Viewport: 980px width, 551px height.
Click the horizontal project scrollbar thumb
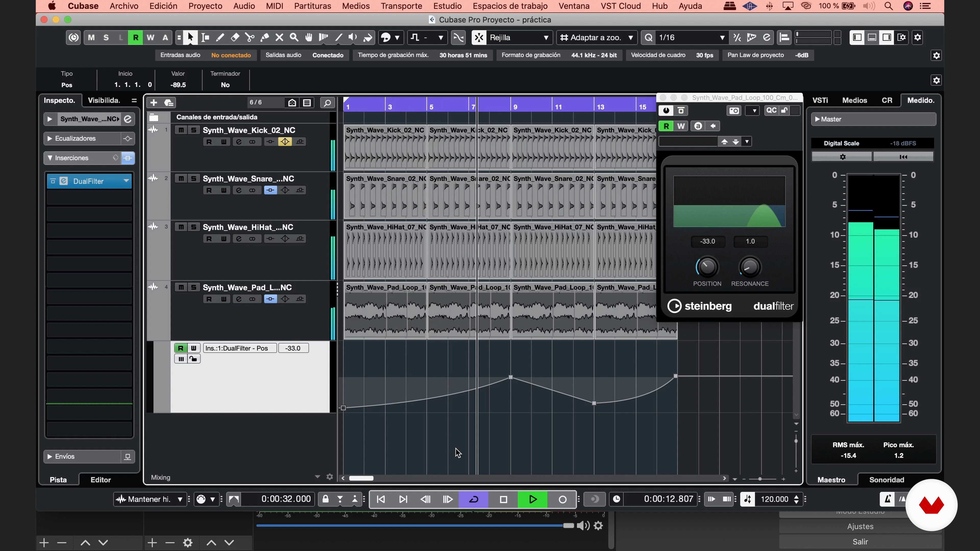click(x=361, y=478)
